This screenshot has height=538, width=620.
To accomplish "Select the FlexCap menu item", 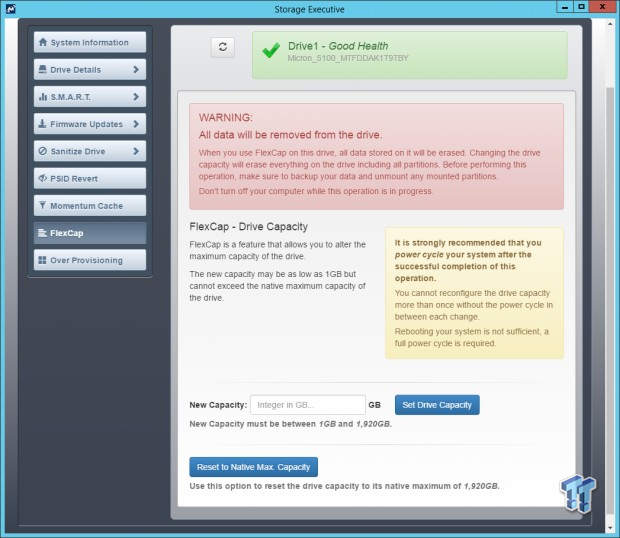I will (x=90, y=233).
